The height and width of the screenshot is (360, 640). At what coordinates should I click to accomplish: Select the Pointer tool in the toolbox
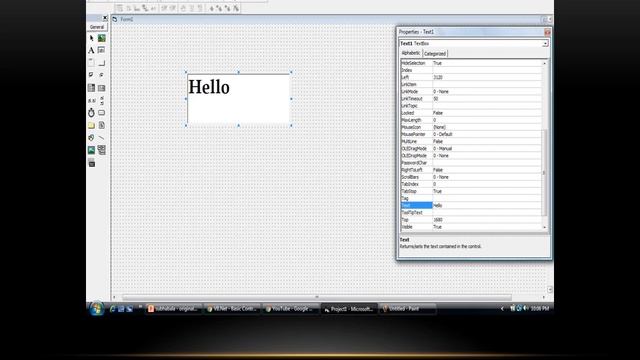click(x=91, y=38)
